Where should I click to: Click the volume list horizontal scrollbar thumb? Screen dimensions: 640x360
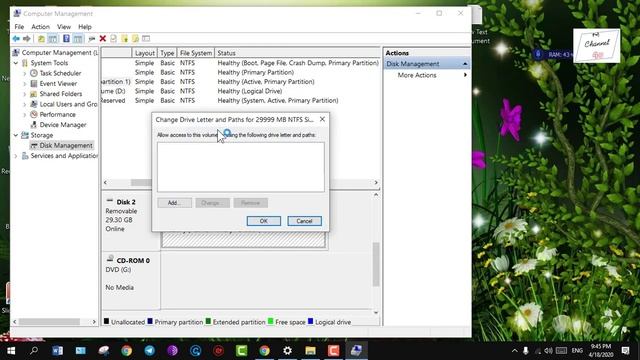pos(141,182)
